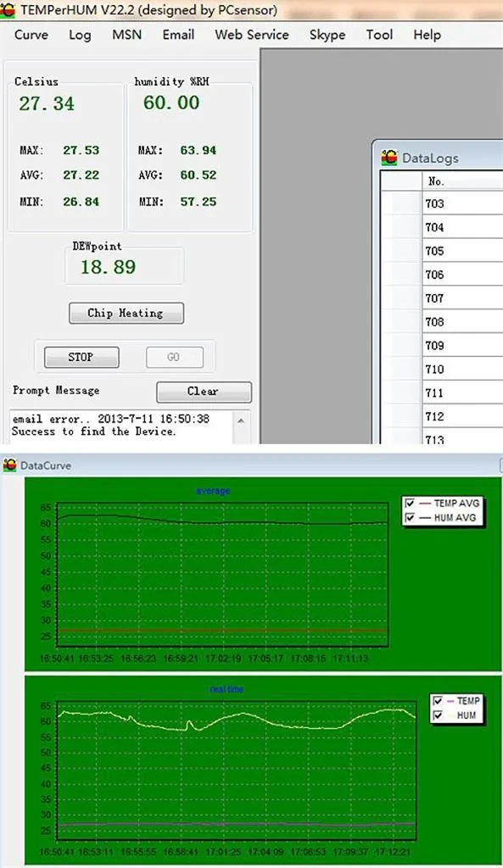Screen dimensions: 503x868
Task: Open the Web Service menu
Action: (252, 35)
